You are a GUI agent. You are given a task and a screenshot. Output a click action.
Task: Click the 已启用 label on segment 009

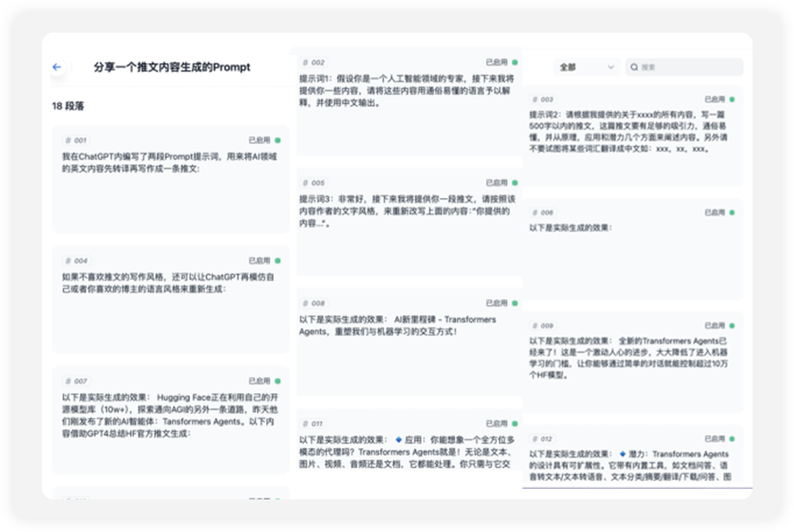coord(715,326)
